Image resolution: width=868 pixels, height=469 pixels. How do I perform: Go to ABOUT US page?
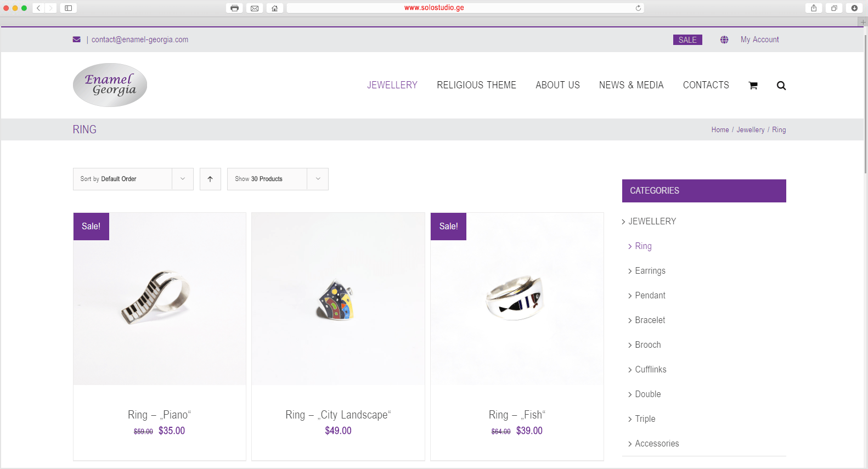[557, 85]
